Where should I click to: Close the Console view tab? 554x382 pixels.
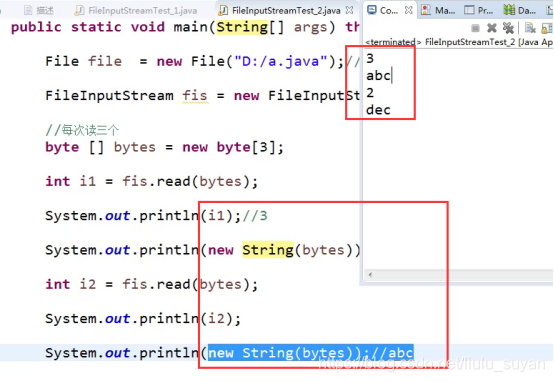click(408, 10)
